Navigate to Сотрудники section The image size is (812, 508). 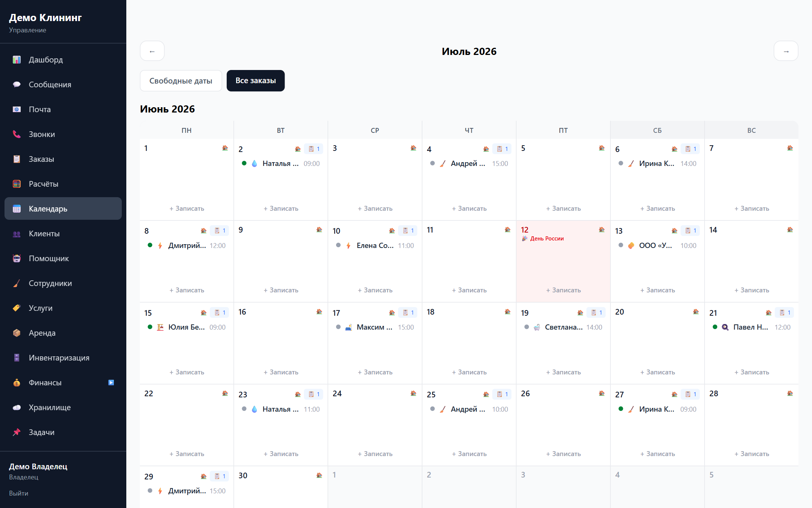coord(63,283)
